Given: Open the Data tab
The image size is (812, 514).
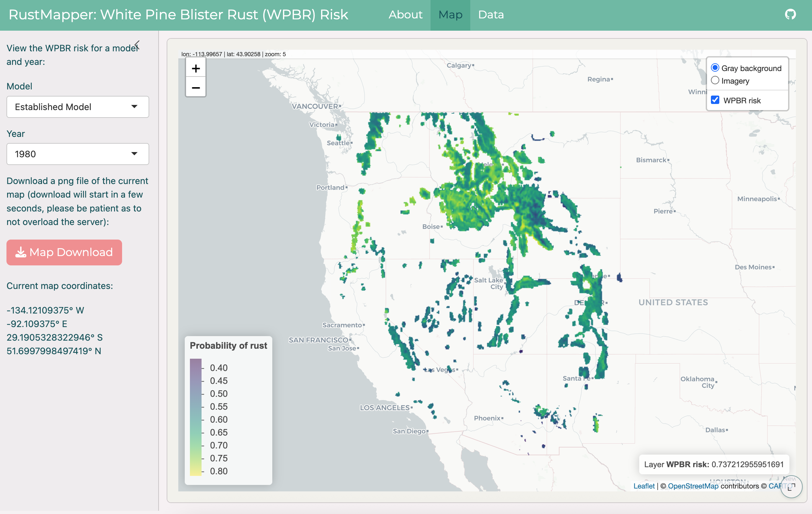Looking at the screenshot, I should click(491, 15).
